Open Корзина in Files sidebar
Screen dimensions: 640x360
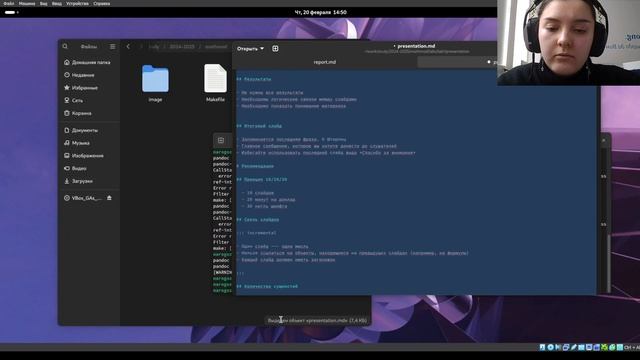[78, 113]
